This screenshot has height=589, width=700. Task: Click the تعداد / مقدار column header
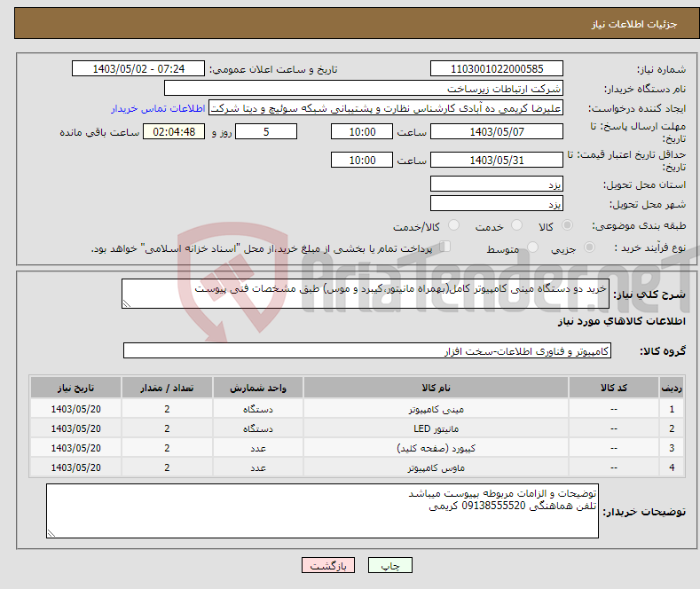point(167,388)
